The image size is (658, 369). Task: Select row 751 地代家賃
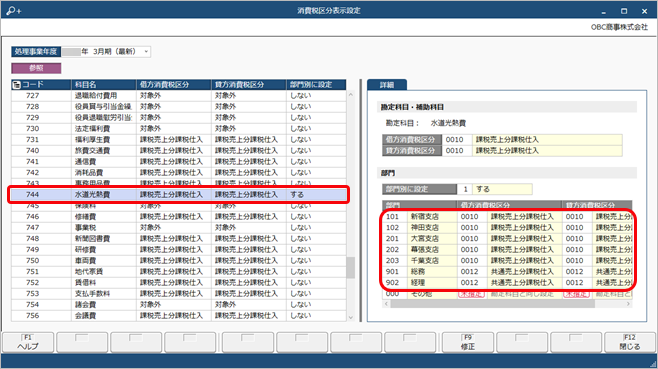[179, 272]
